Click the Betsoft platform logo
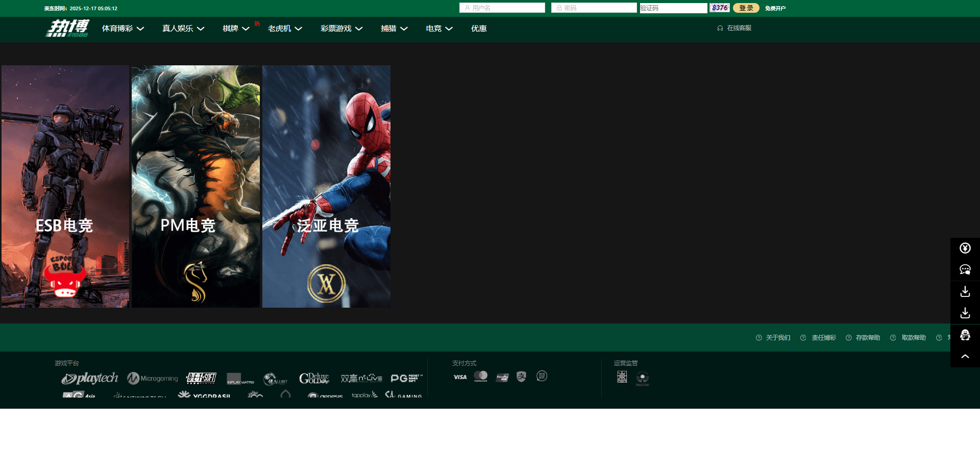 pyautogui.click(x=201, y=378)
